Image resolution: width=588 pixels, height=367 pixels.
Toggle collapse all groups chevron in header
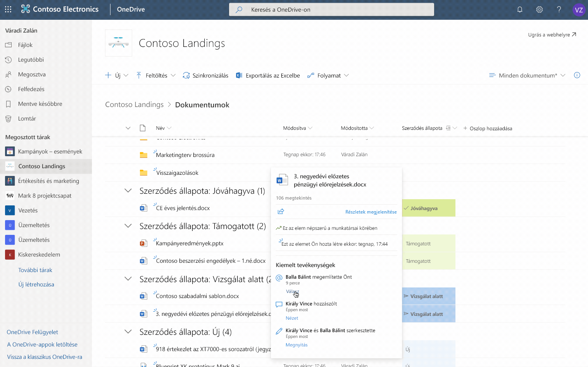(128, 128)
